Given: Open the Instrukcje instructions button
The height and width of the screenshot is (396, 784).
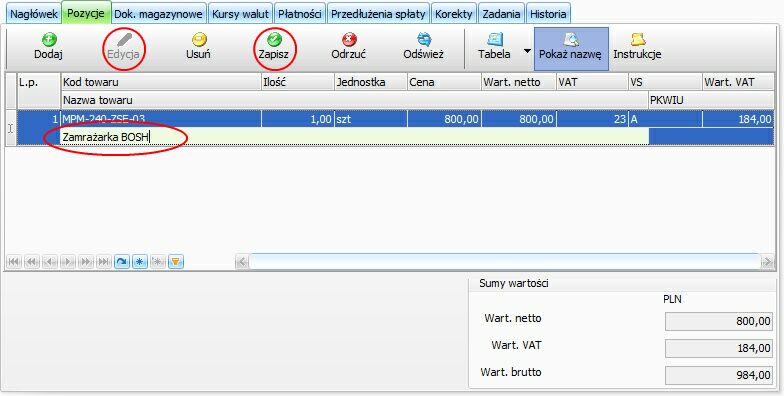Looking at the screenshot, I should pos(638,47).
